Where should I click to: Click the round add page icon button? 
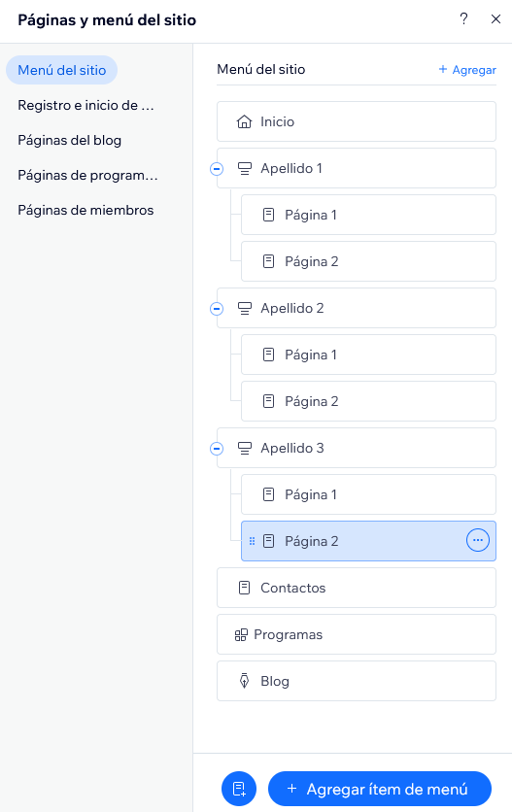[239, 789]
